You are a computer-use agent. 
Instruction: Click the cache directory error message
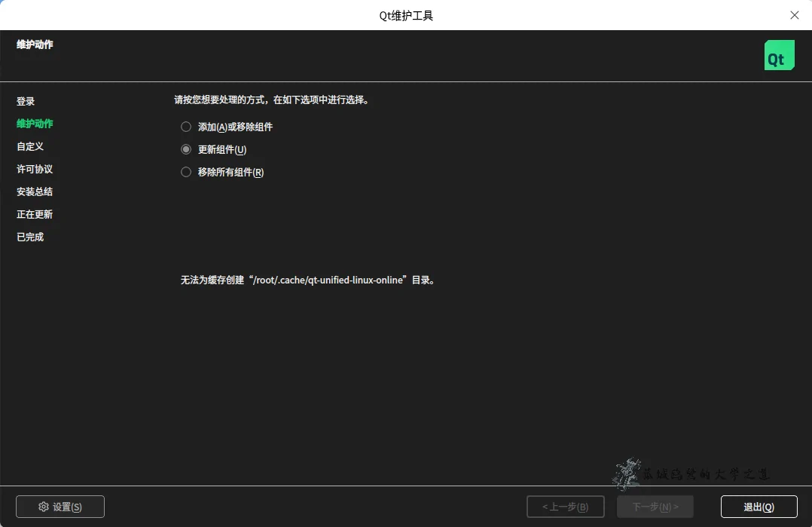click(x=307, y=280)
